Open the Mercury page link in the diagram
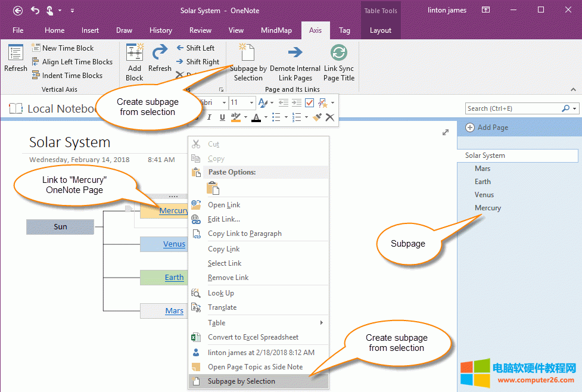This screenshot has width=582, height=392. pyautogui.click(x=173, y=210)
